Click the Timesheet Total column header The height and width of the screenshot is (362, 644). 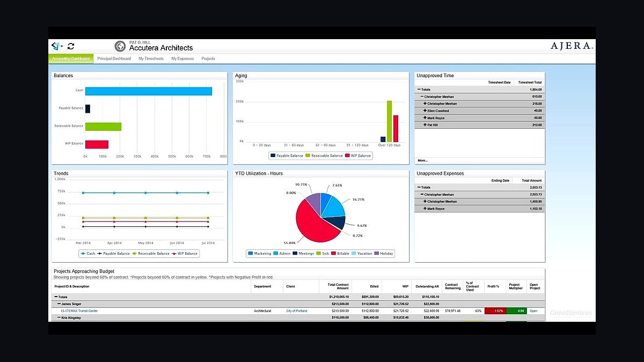click(530, 83)
